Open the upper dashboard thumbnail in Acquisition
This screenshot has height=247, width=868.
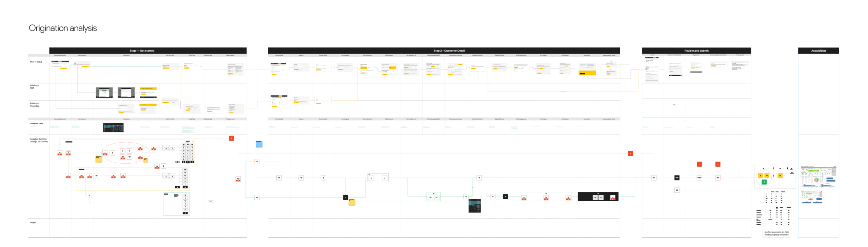tap(818, 176)
